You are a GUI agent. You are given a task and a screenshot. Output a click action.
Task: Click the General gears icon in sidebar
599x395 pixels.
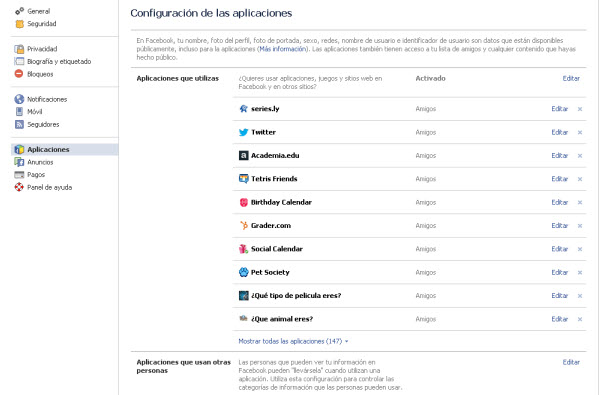click(x=19, y=11)
